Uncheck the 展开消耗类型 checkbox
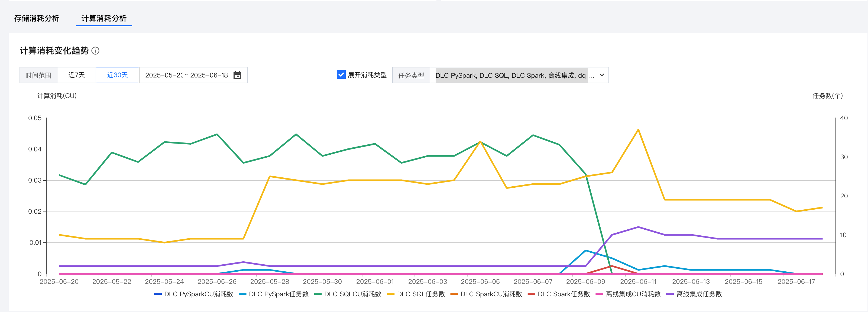This screenshot has height=312, width=868. (341, 75)
